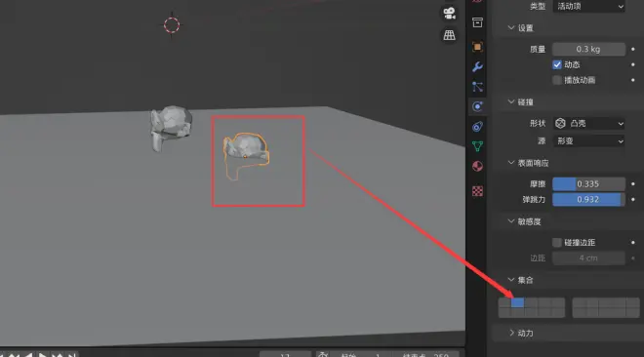Open the Particles properties tab

477,87
